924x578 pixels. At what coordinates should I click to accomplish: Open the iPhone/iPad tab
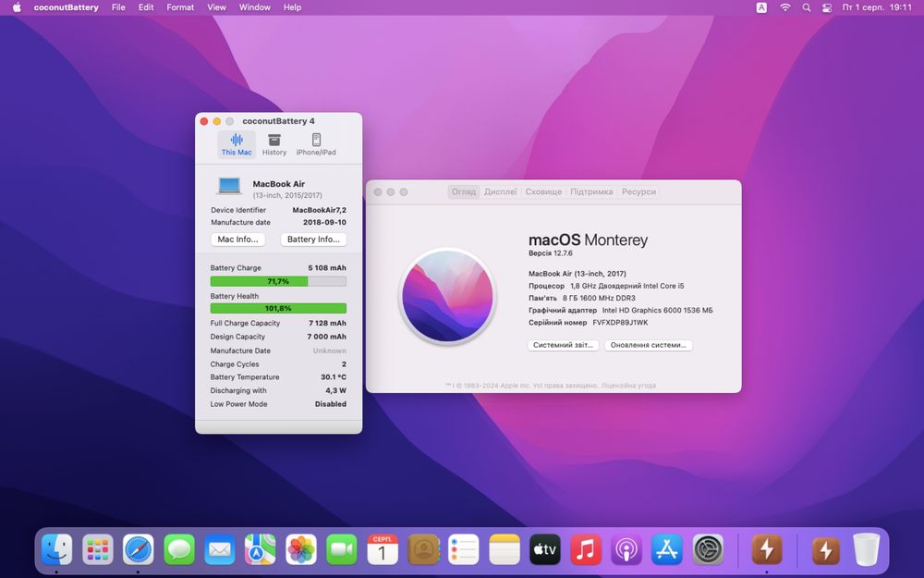coord(316,144)
